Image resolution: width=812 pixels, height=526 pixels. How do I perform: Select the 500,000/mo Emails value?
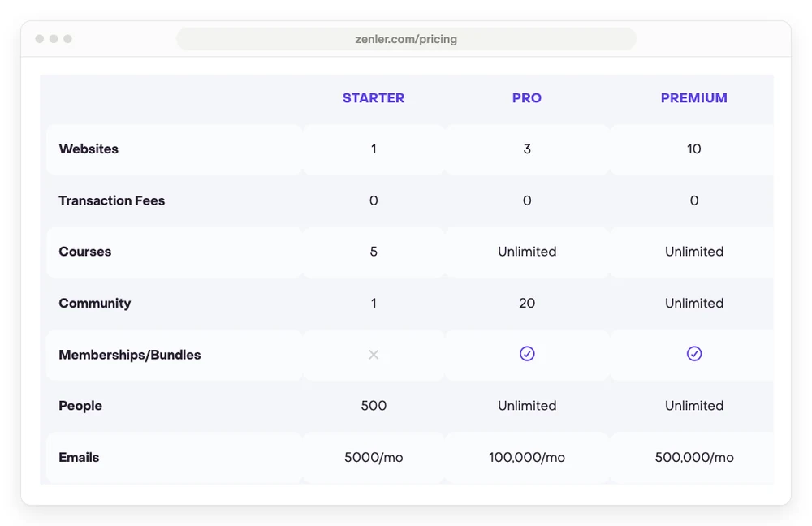694,457
